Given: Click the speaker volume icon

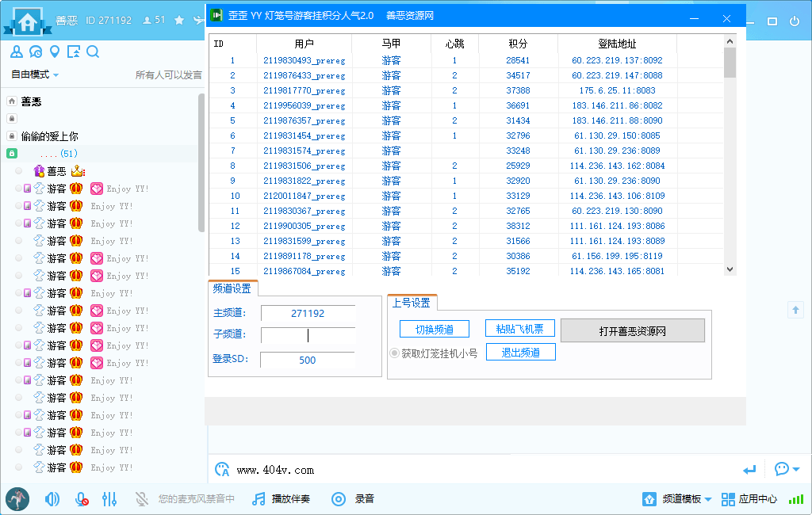Looking at the screenshot, I should point(52,499).
